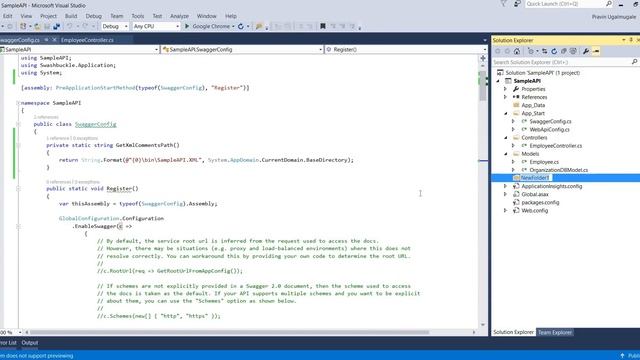
Task: Collapse the Controllers folder
Action: coord(506,138)
